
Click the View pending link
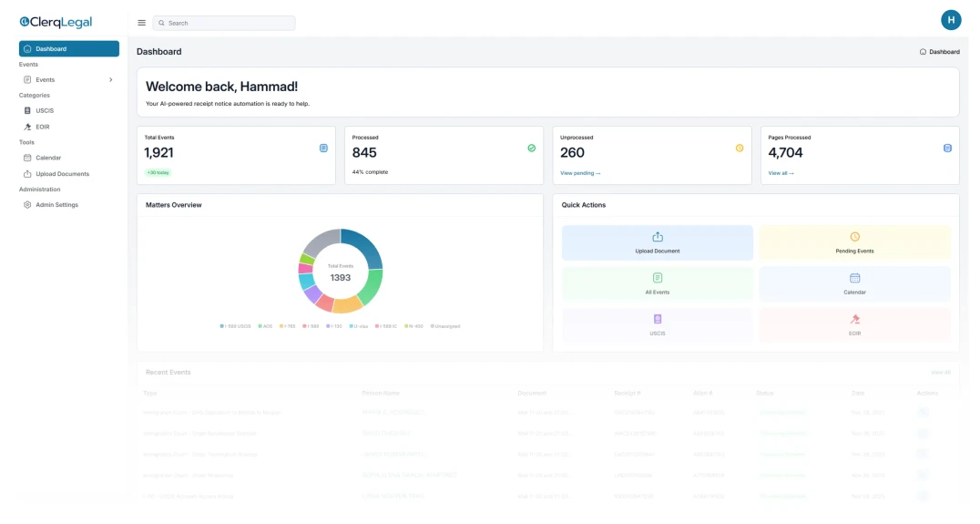click(x=580, y=172)
